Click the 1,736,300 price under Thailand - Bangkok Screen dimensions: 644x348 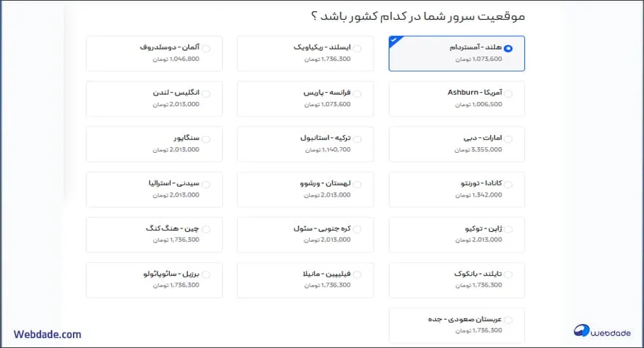pyautogui.click(x=478, y=285)
